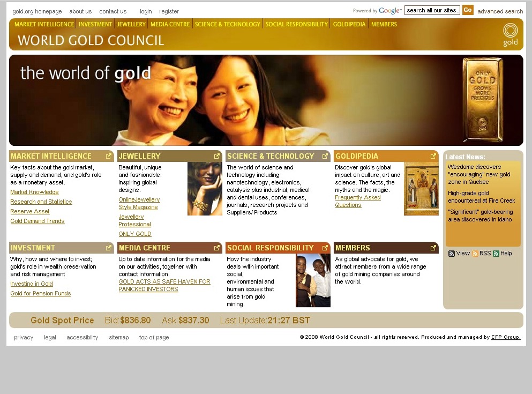Open Goldipedia via its header arrow icon
The height and width of the screenshot is (394, 532).
pyautogui.click(x=433, y=157)
